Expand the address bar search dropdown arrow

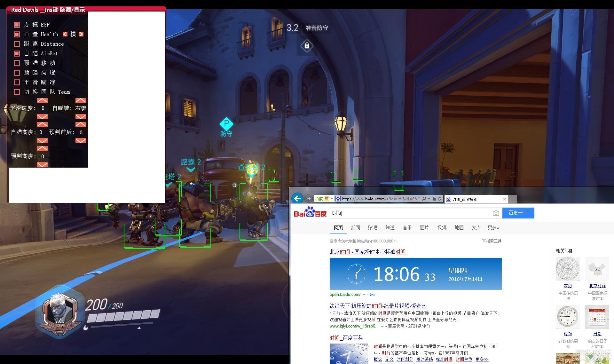pos(429,199)
